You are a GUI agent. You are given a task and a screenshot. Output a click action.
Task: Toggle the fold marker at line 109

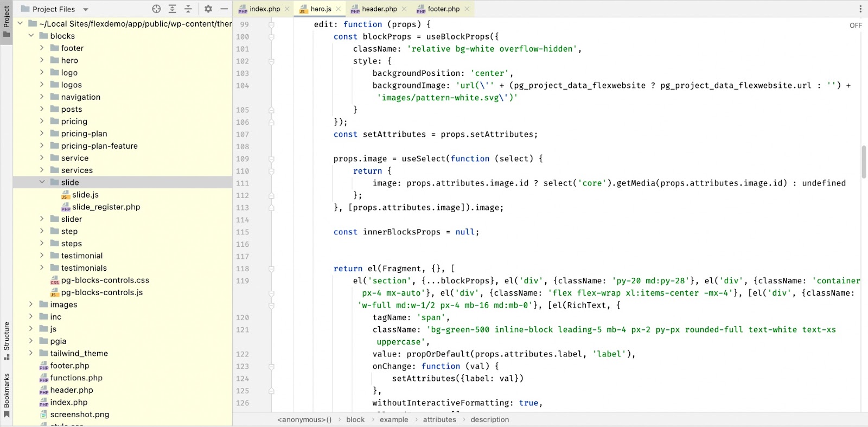271,159
